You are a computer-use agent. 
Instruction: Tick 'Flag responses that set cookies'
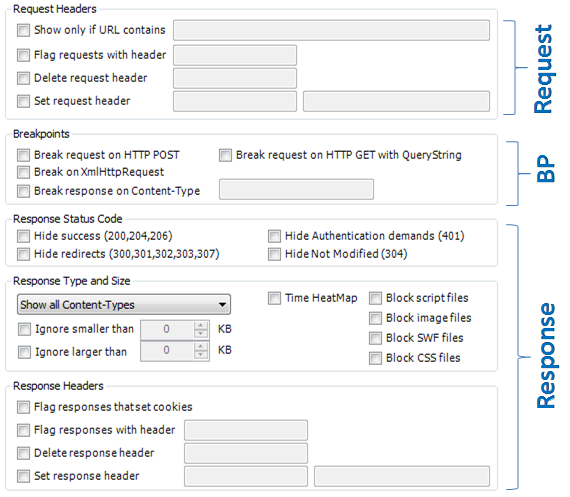coord(23,408)
